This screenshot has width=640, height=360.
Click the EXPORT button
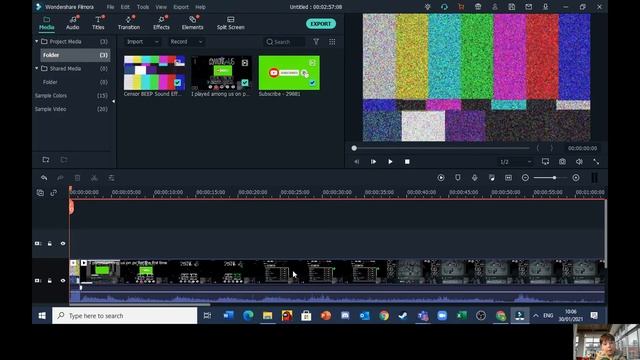pyautogui.click(x=321, y=24)
